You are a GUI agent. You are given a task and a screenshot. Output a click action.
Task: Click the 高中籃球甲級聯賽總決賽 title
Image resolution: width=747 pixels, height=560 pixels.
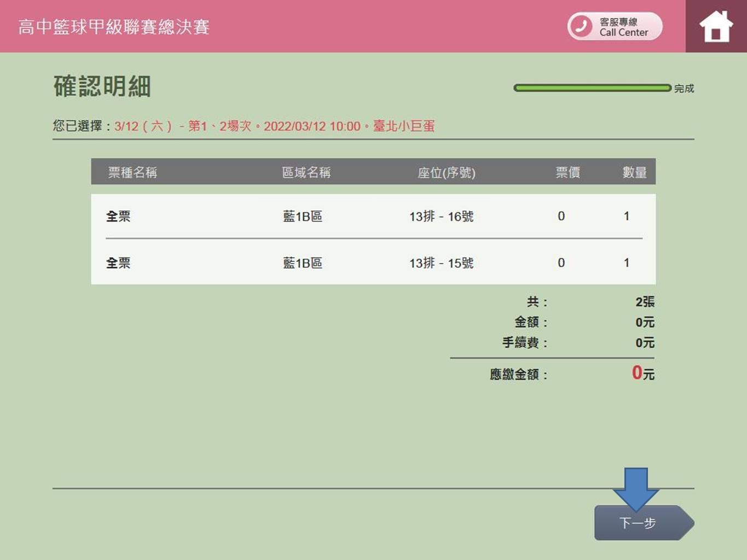(x=114, y=27)
